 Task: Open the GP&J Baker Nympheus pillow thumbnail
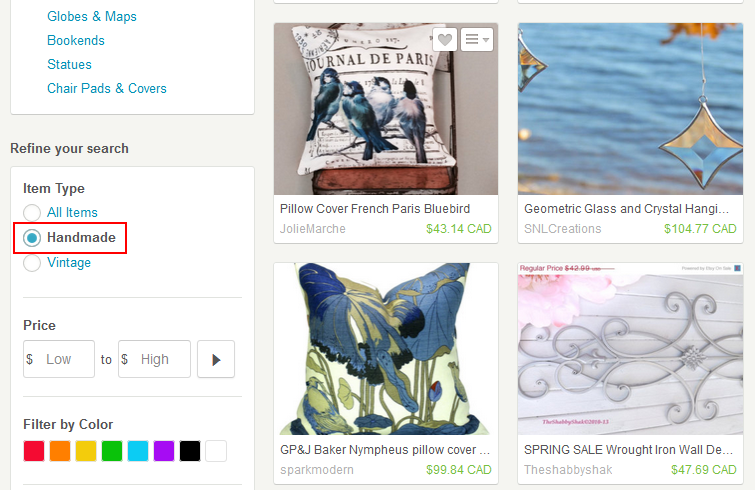(386, 349)
